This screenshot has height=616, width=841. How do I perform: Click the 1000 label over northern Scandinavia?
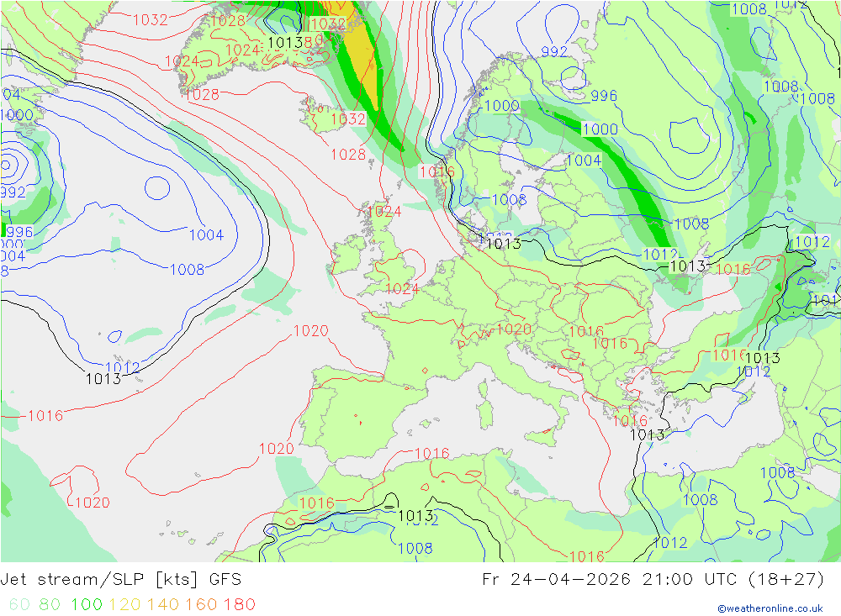click(x=502, y=106)
